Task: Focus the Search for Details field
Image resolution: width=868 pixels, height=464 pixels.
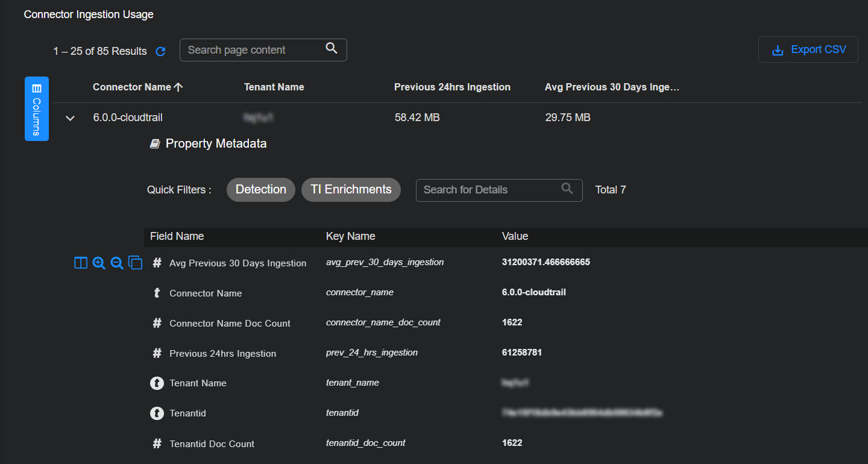Action: coord(488,190)
